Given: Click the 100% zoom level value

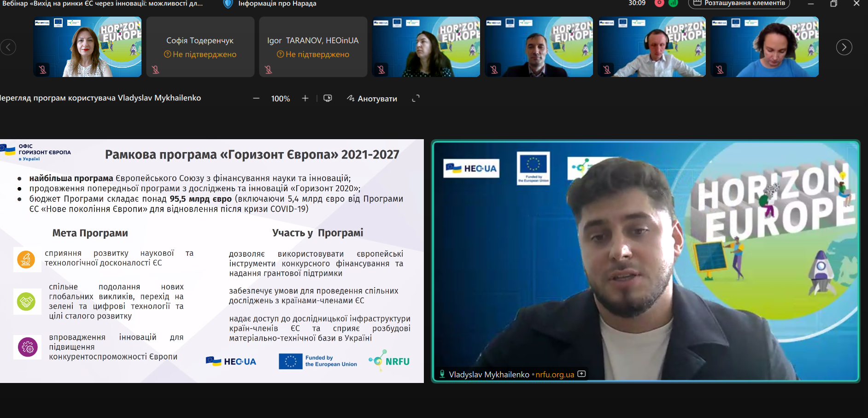Looking at the screenshot, I should point(281,99).
